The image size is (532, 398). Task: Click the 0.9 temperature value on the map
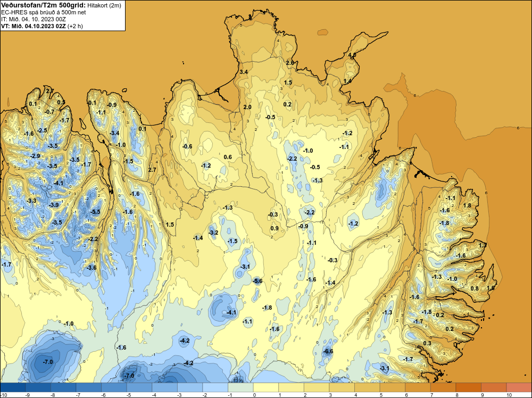275,228
